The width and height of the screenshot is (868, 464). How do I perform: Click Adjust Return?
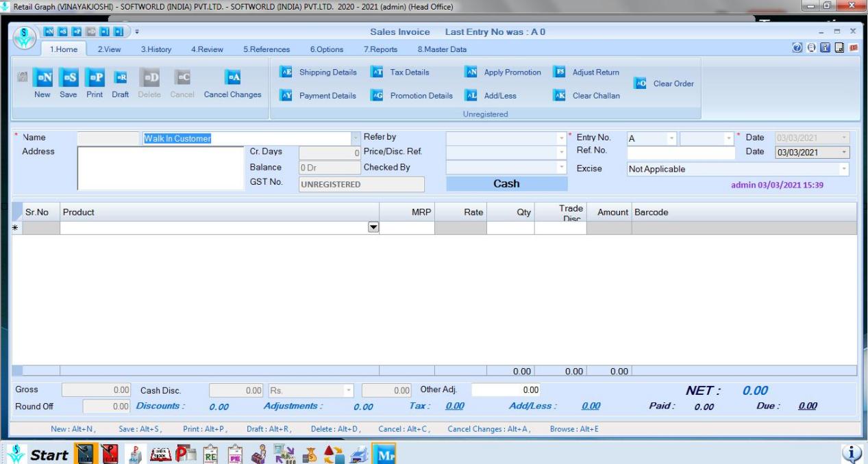click(x=586, y=73)
